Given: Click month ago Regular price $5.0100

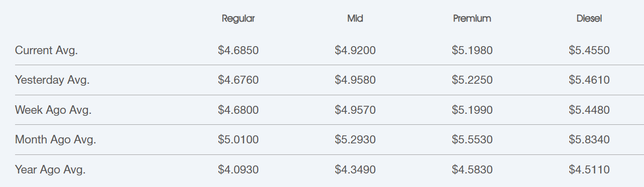Looking at the screenshot, I should 238,139.
